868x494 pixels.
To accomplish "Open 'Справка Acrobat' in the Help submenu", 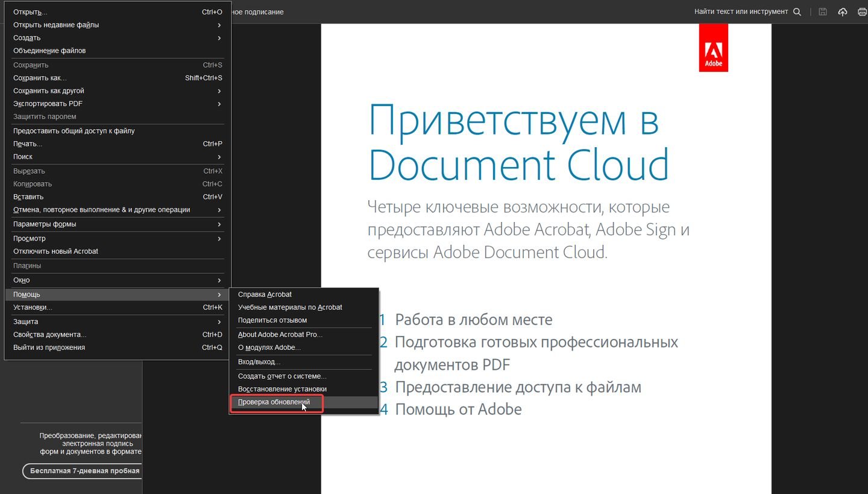I will pyautogui.click(x=304, y=294).
